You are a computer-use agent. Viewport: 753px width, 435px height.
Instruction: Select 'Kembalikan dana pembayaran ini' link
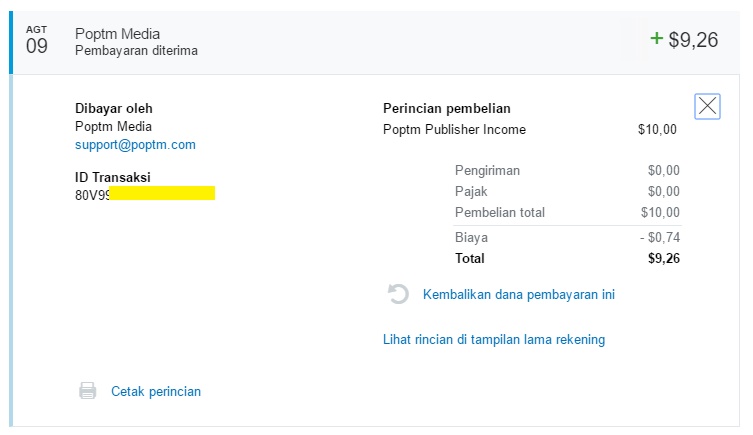point(518,294)
